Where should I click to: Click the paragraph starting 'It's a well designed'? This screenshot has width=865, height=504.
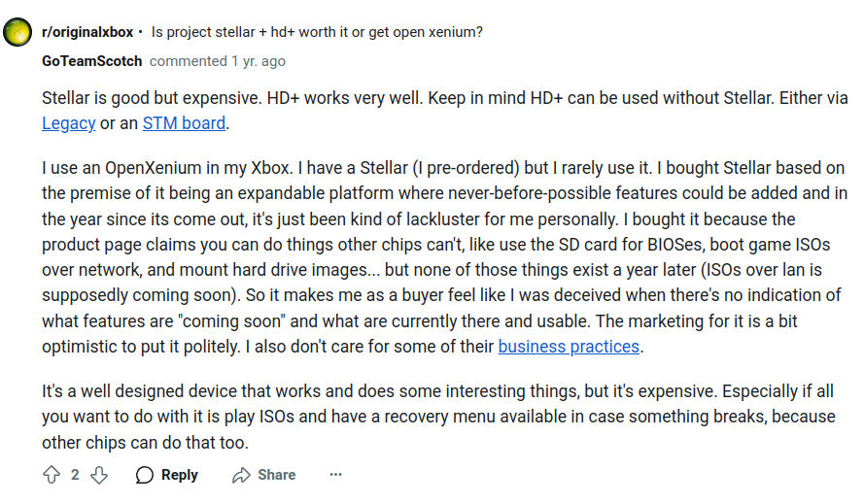coord(438,417)
